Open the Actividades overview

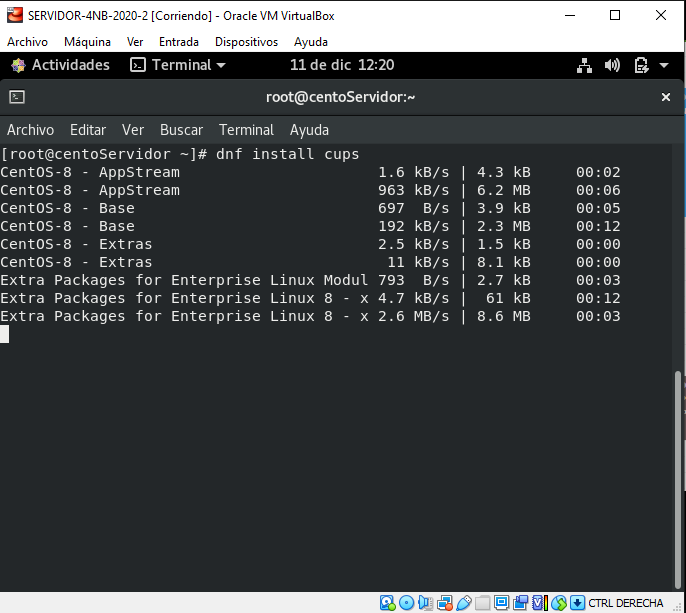click(70, 65)
